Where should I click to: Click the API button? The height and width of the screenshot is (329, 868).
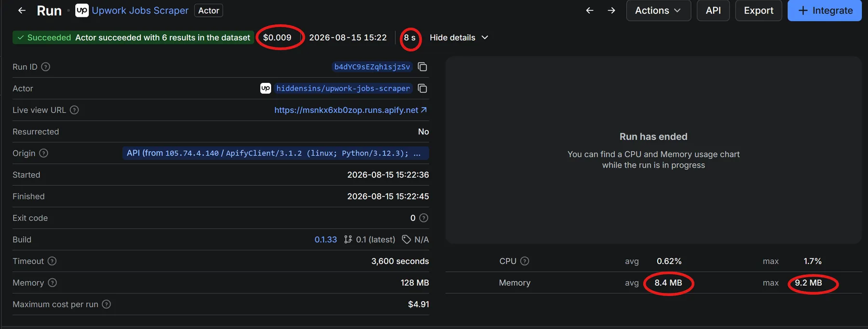[x=713, y=10]
